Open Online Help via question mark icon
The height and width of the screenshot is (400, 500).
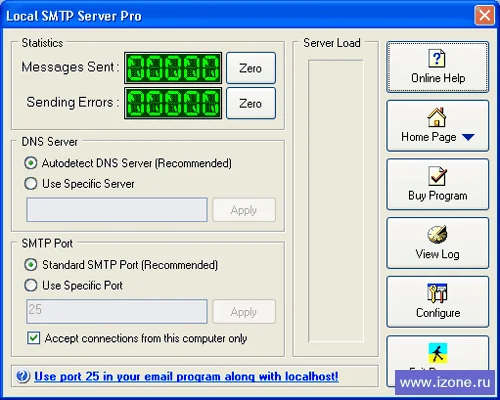(437, 58)
